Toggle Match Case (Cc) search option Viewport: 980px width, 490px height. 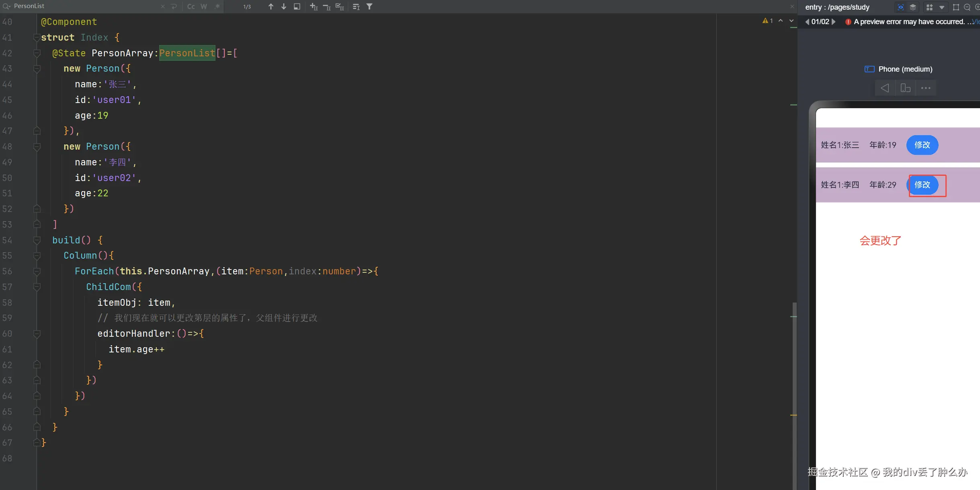point(191,6)
